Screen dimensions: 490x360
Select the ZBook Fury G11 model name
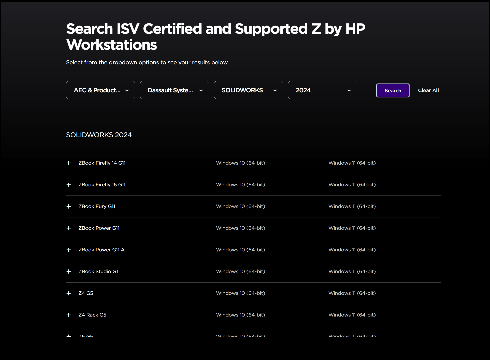pyautogui.click(x=97, y=206)
